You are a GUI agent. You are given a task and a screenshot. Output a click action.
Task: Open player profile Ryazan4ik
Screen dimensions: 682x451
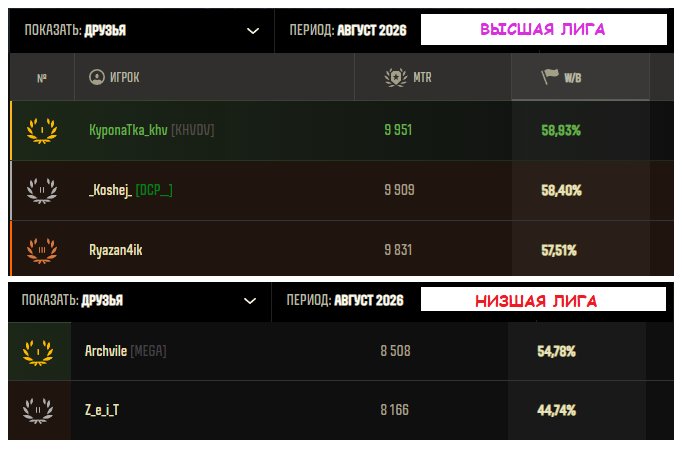pyautogui.click(x=116, y=250)
